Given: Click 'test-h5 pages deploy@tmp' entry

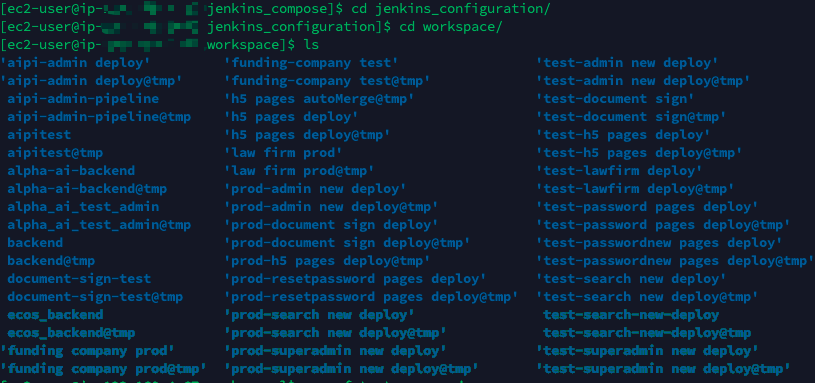Looking at the screenshot, I should pyautogui.click(x=639, y=153).
